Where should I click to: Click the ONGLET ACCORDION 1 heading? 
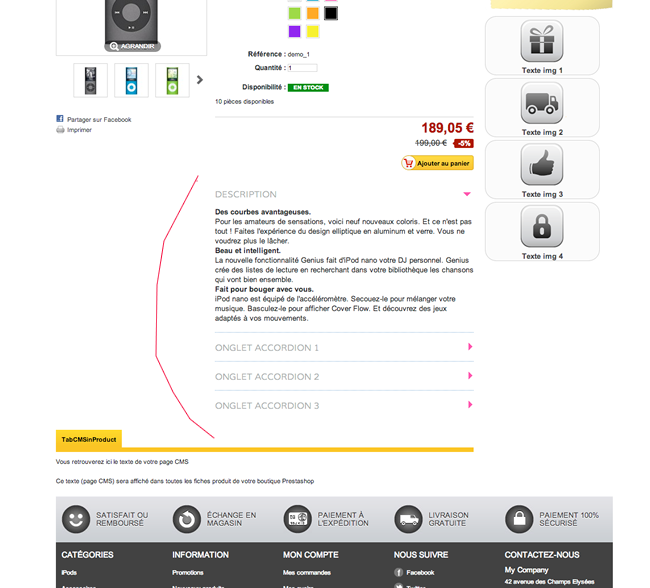pos(267,348)
